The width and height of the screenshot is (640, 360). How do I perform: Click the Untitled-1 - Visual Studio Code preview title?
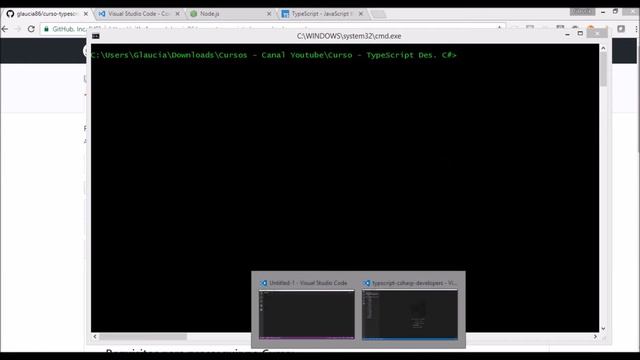[308, 283]
